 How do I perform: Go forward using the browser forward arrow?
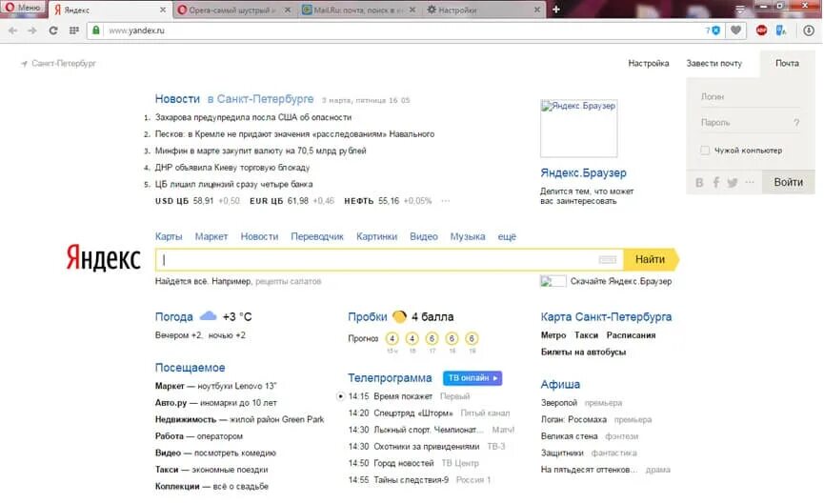tap(32, 30)
